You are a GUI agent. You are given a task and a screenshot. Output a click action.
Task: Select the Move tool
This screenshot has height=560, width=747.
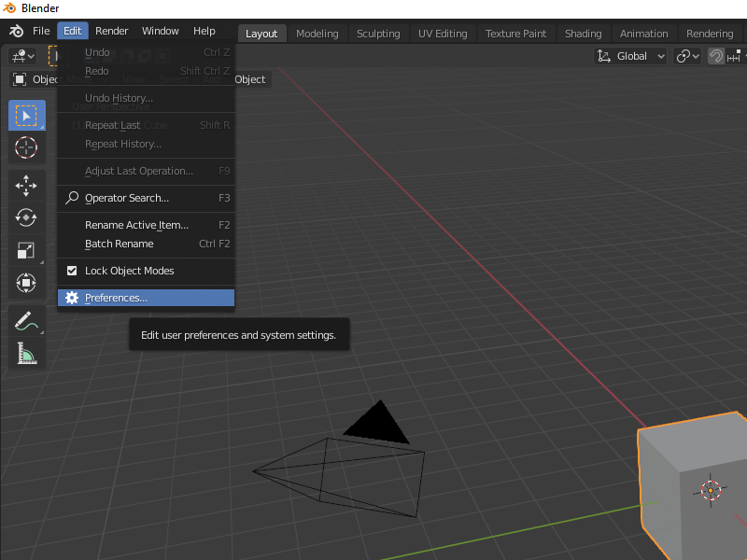[27, 186]
